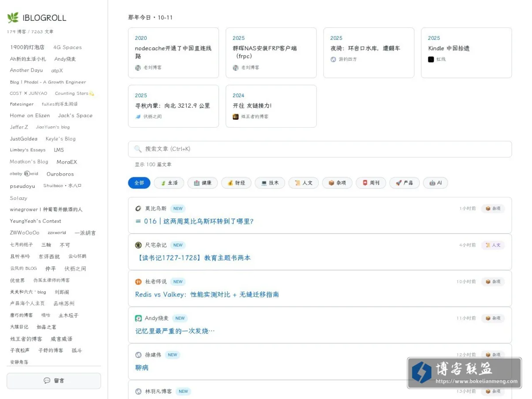Open Keyle's Blog sidebar link
532x399 pixels.
(x=61, y=139)
